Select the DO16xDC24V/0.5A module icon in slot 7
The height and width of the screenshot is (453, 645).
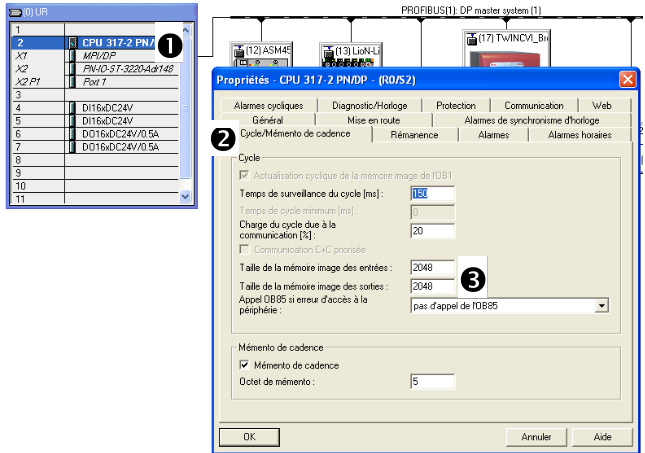(73, 146)
